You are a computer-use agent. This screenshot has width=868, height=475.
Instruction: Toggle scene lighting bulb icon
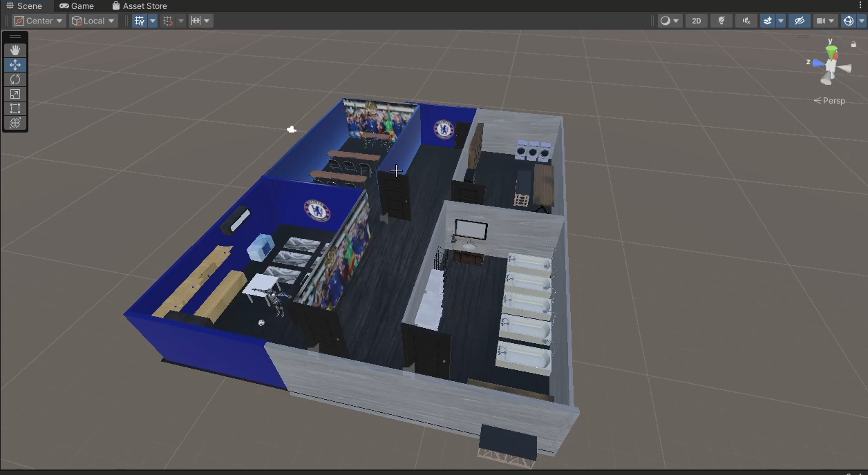[721, 21]
